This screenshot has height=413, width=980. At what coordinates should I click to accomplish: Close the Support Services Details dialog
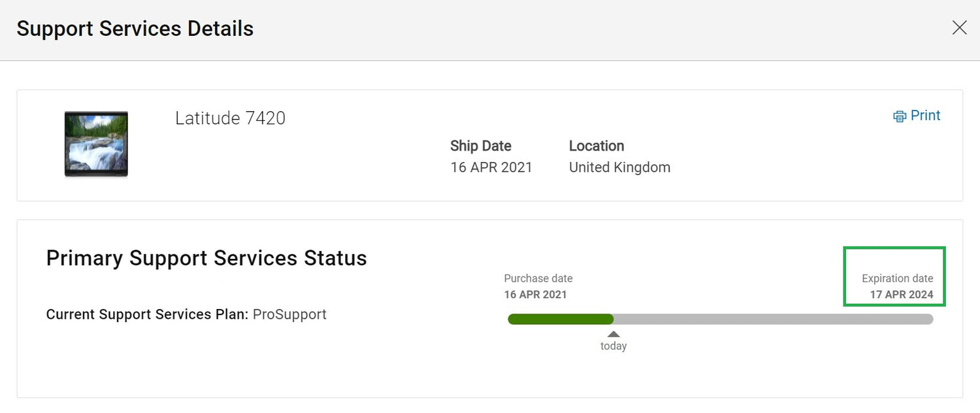[x=959, y=27]
